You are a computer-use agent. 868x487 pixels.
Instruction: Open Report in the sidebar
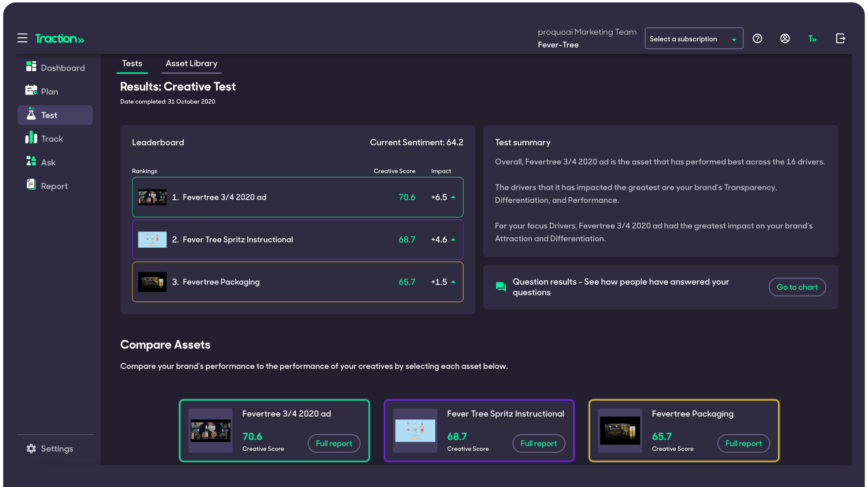(55, 186)
